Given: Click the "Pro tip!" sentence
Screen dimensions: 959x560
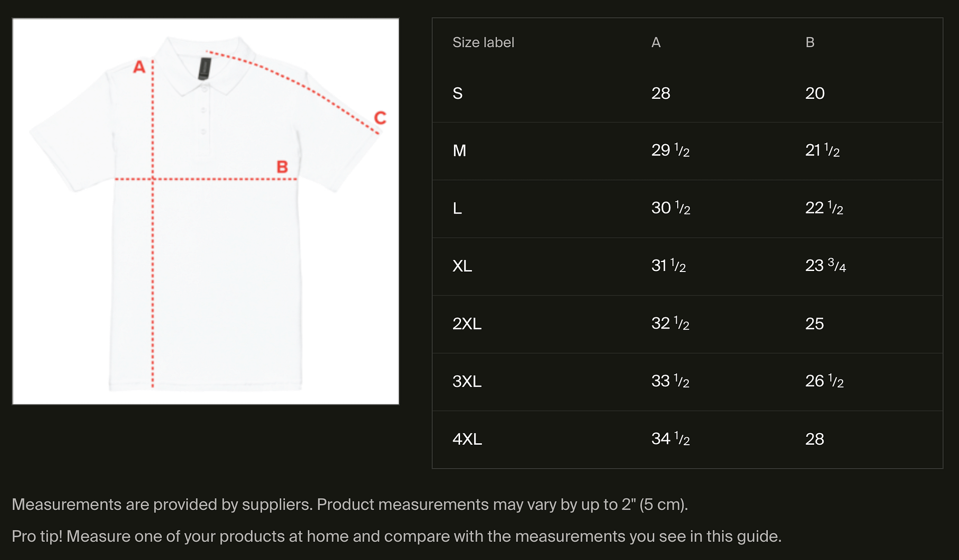Looking at the screenshot, I should [x=396, y=536].
